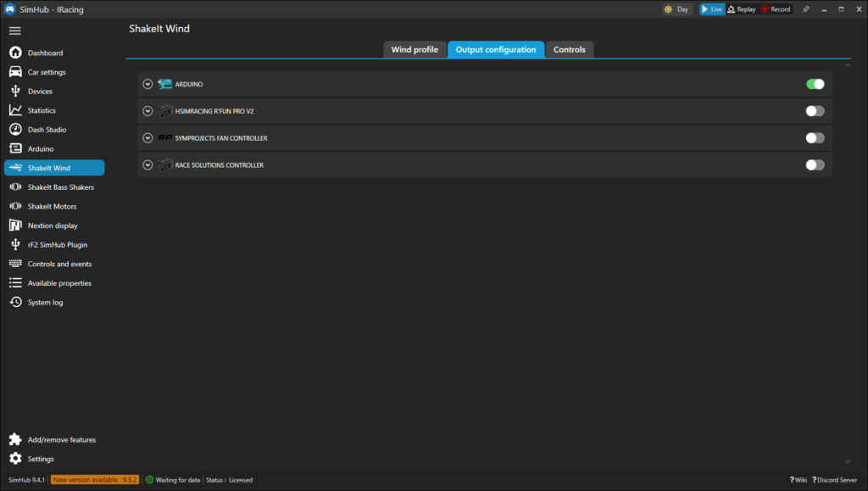
Task: Open the Discord Server link
Action: click(x=834, y=480)
